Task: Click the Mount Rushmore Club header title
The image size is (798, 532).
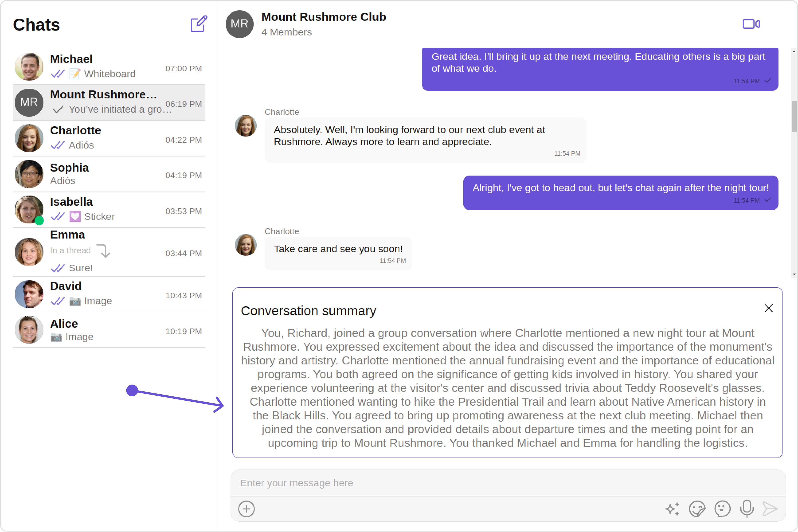Action: click(x=323, y=17)
